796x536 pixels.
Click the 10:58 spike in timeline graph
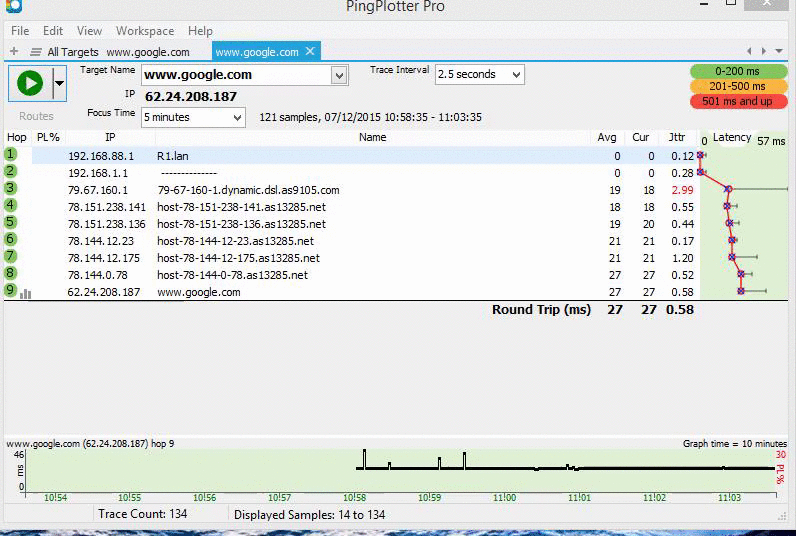tap(364, 459)
